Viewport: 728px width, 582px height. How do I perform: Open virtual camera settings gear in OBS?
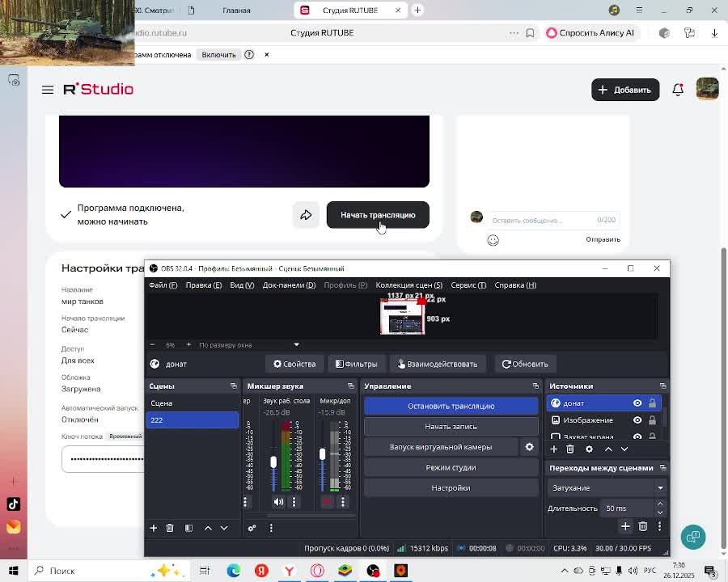(530, 447)
